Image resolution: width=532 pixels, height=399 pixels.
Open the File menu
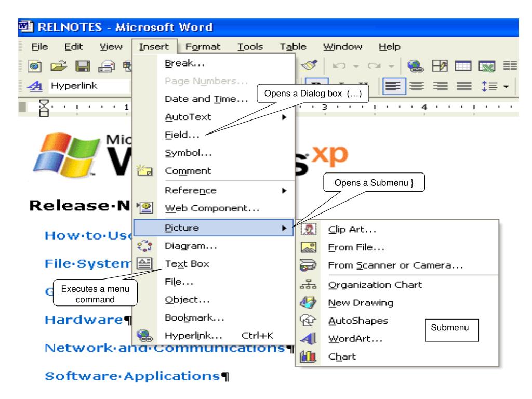pyautogui.click(x=39, y=46)
